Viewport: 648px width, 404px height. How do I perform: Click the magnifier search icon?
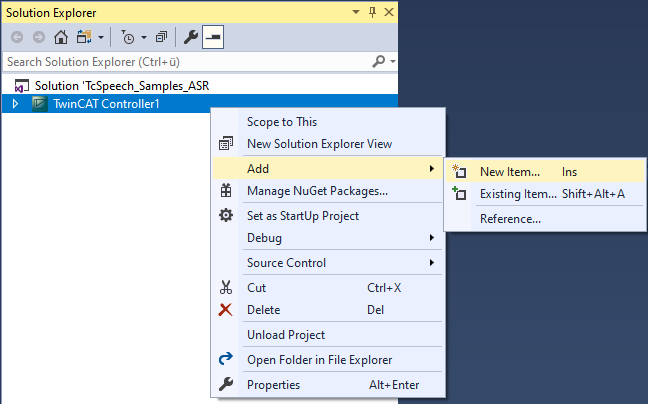[379, 62]
